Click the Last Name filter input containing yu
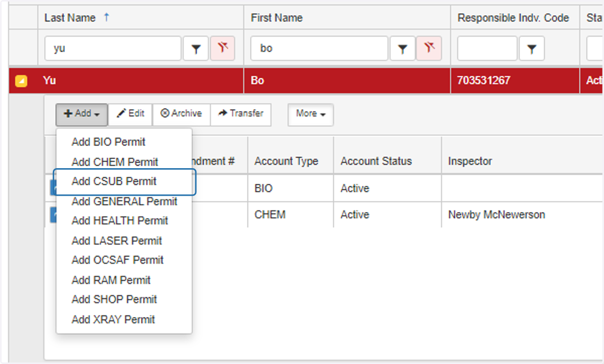The width and height of the screenshot is (604, 364). [113, 48]
